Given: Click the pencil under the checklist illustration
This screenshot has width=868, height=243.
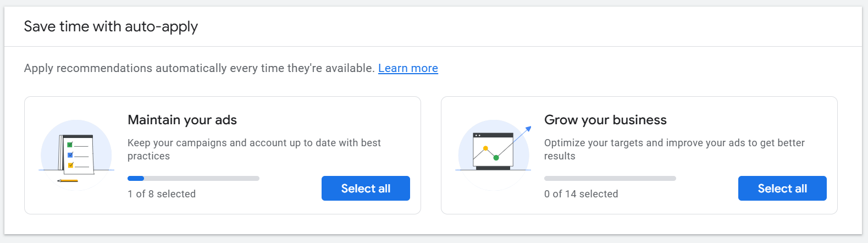Looking at the screenshot, I should pyautogui.click(x=68, y=180).
